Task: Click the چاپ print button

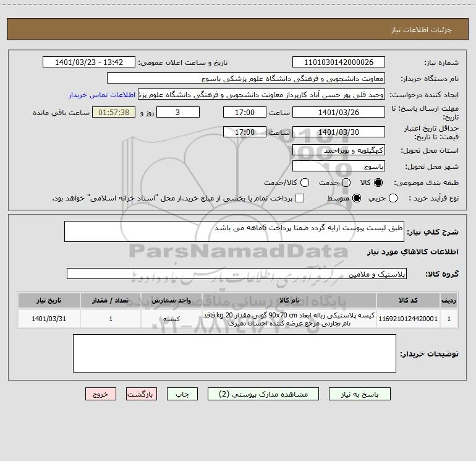Action: [182, 394]
